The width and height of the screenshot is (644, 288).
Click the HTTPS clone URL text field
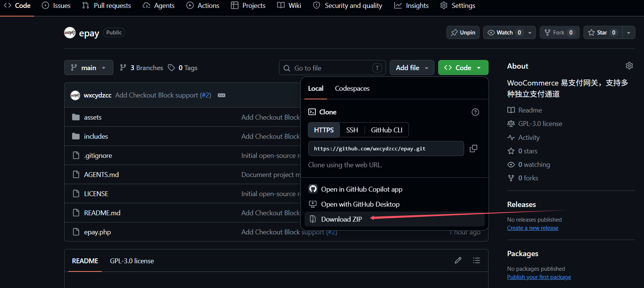pyautogui.click(x=386, y=148)
